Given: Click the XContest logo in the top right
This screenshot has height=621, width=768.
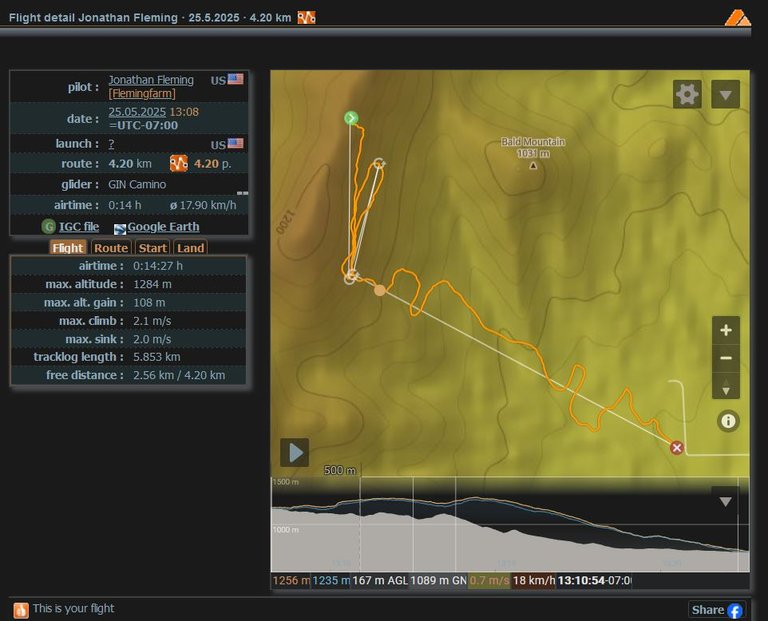Looking at the screenshot, I should click(x=737, y=17).
